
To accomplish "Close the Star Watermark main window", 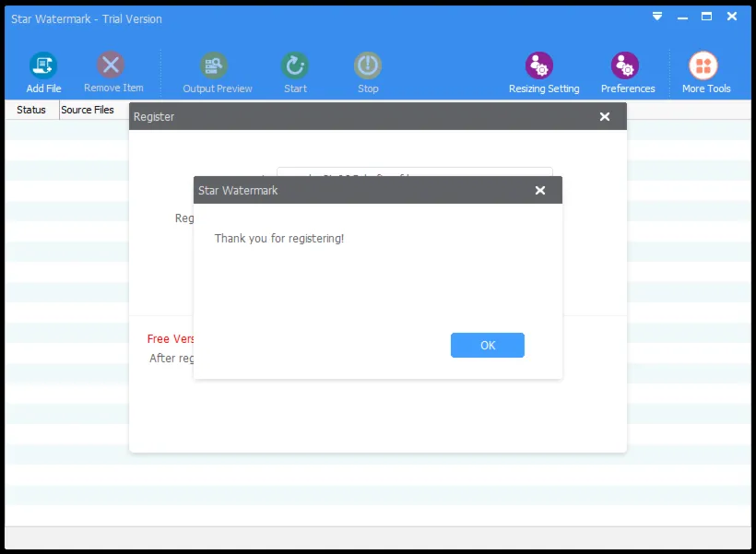I will [732, 17].
